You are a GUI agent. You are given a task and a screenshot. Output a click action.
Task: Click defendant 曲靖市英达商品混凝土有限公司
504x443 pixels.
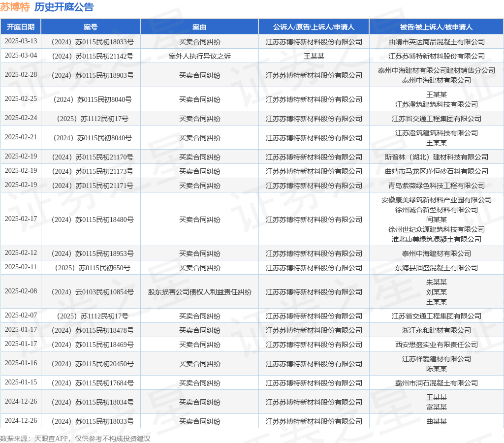tap(437, 42)
